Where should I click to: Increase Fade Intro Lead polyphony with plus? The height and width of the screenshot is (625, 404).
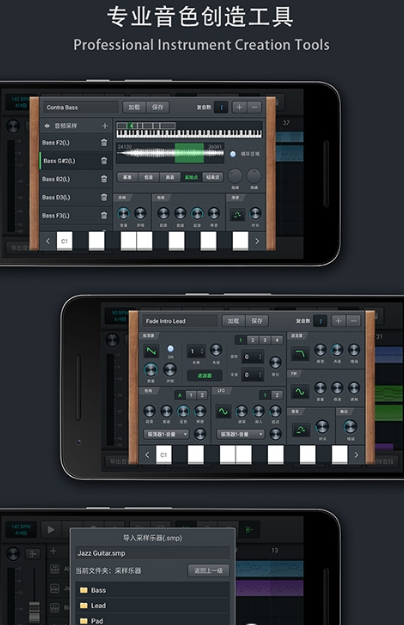point(338,320)
